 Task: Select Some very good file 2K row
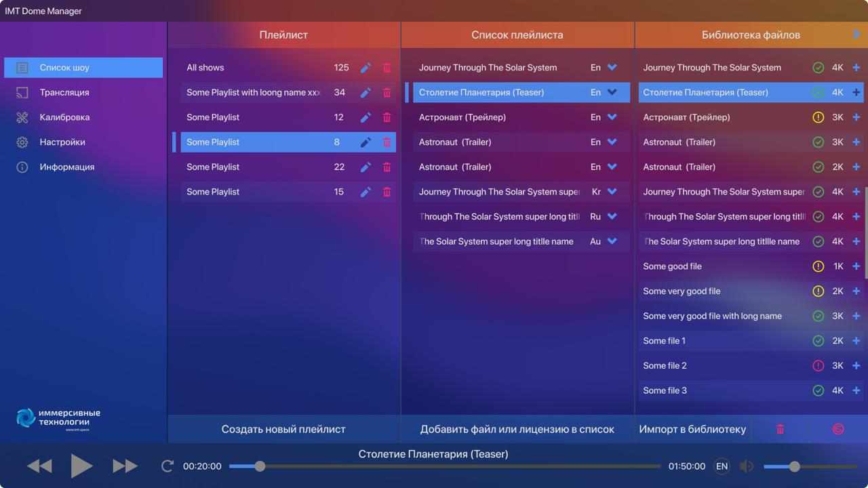751,291
